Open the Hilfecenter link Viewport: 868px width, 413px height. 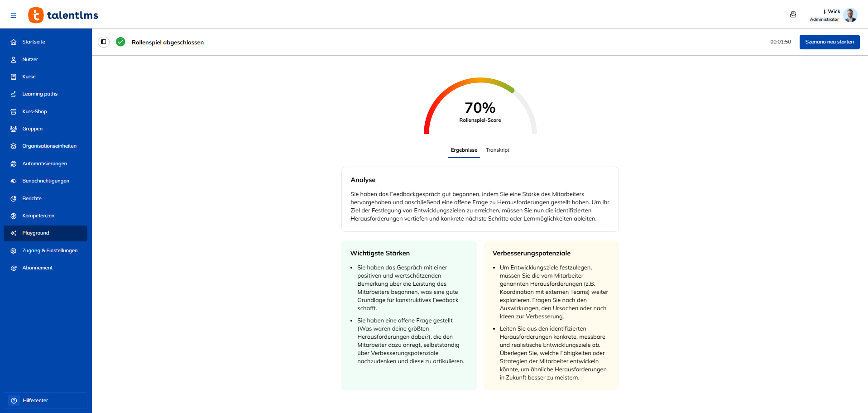(45, 400)
